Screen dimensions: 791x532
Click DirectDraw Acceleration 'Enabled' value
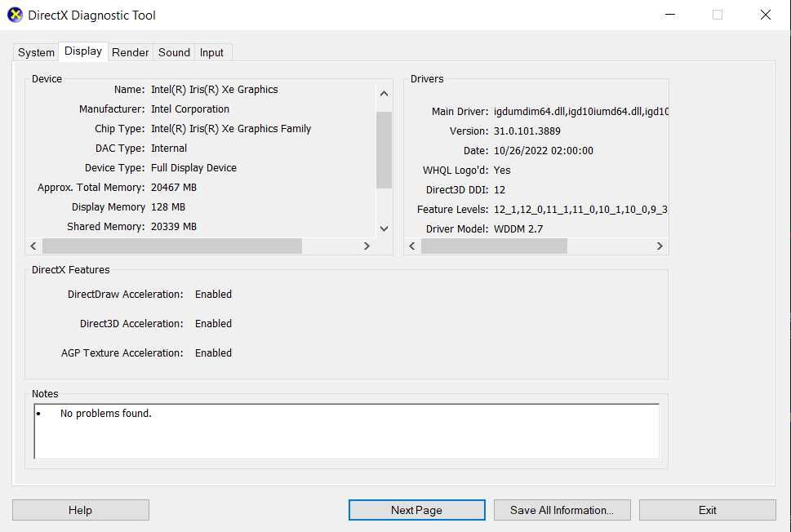point(213,295)
